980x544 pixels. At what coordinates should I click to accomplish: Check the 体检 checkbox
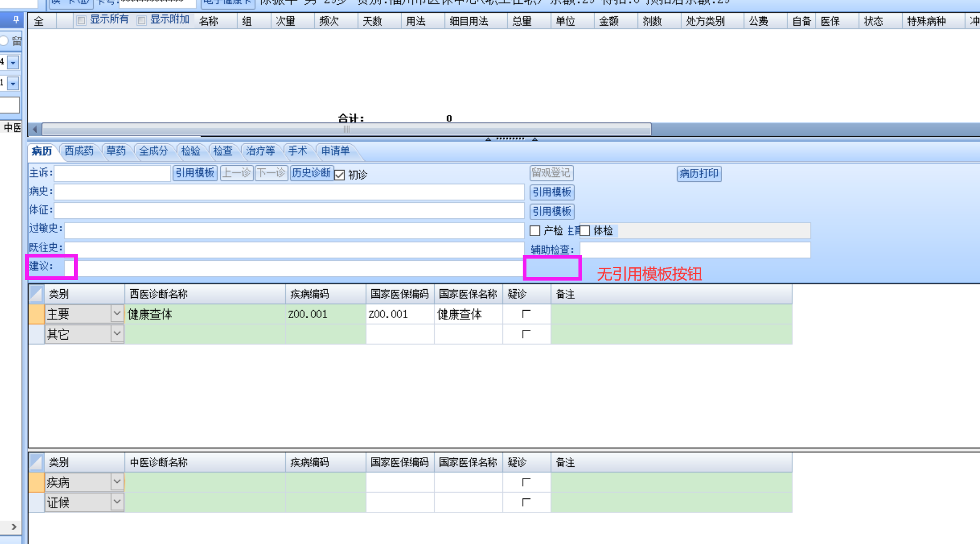pos(585,231)
